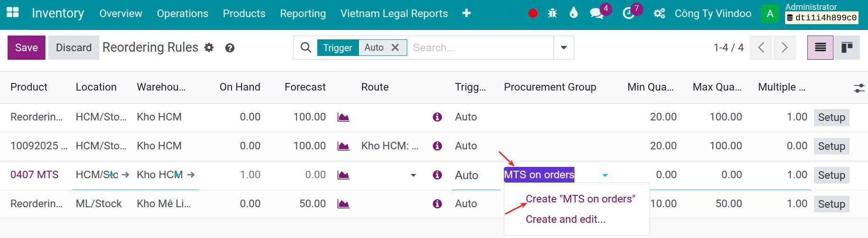Remove the Auto trigger filter
This screenshot has width=868, height=238.
click(395, 47)
